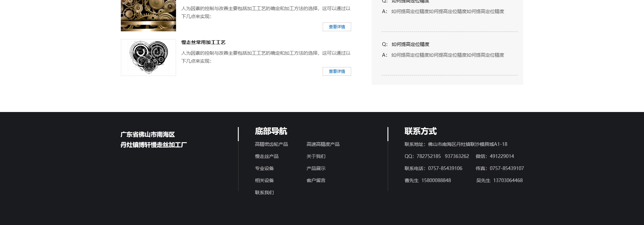The image size is (644, 225).
Task: Go to 高速高精度产品 footer link
Action: click(323, 144)
